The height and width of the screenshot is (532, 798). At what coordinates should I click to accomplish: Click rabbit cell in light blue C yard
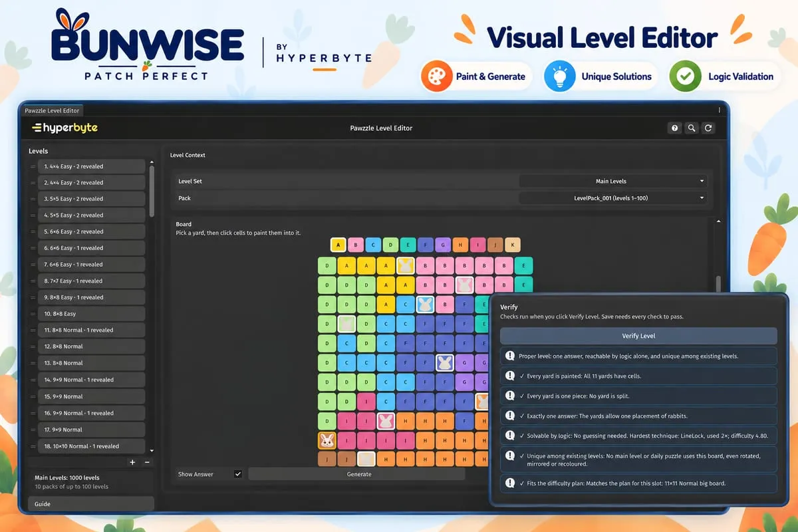pos(425,305)
